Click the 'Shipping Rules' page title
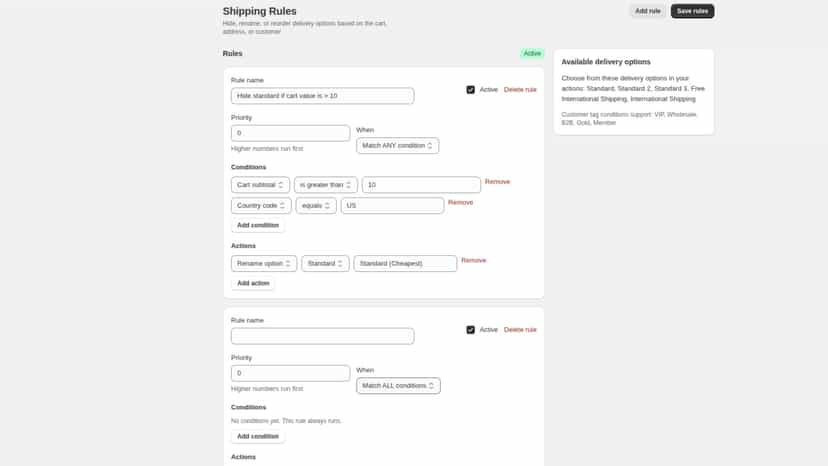 click(x=259, y=11)
